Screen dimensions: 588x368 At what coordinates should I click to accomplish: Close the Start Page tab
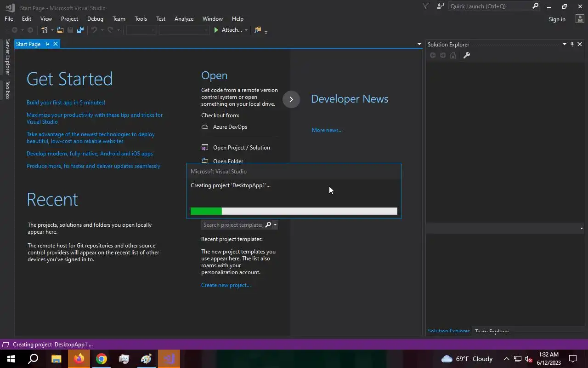point(56,44)
